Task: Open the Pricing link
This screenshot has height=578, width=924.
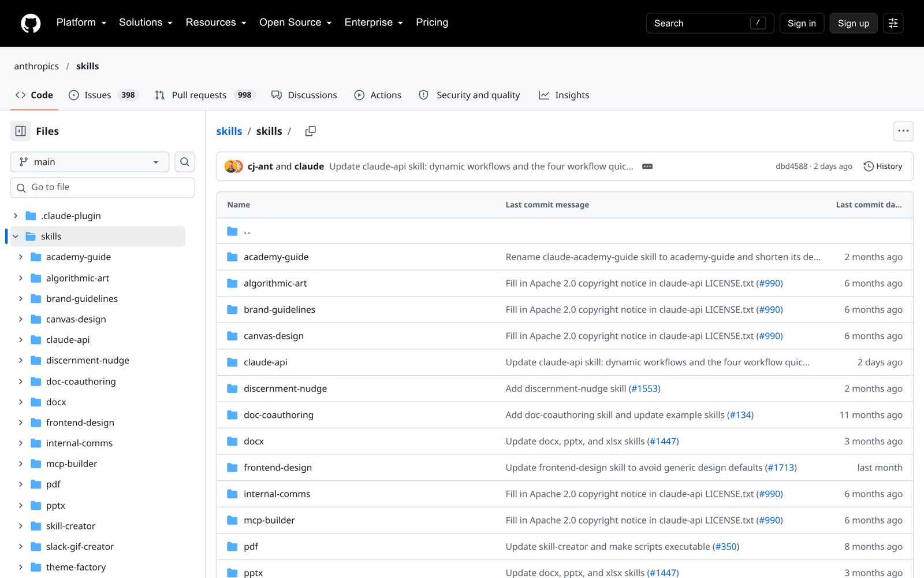Action: [432, 23]
